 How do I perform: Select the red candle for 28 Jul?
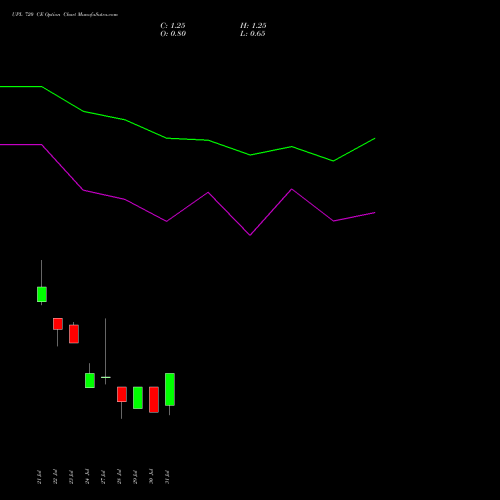coord(122,394)
